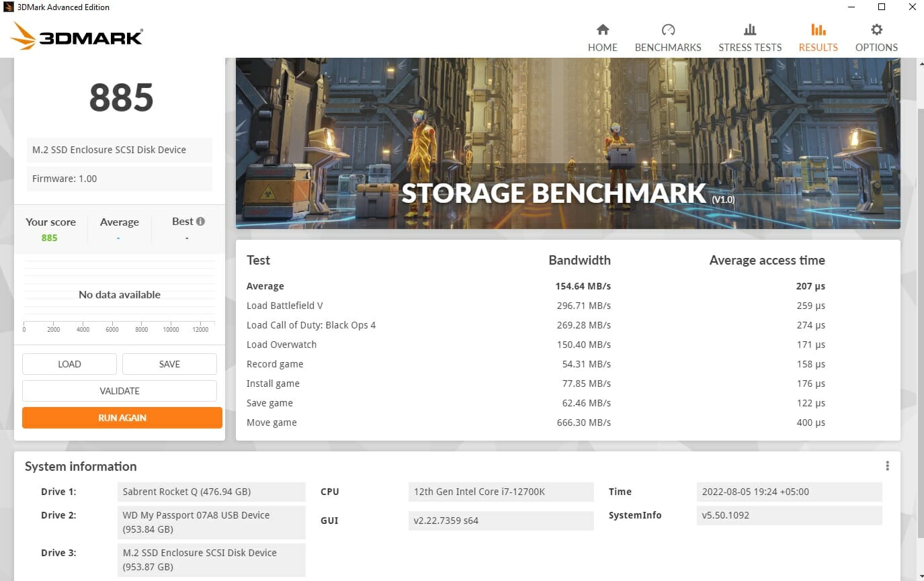924x581 pixels.
Task: Click the SAVE button
Action: 169,364
